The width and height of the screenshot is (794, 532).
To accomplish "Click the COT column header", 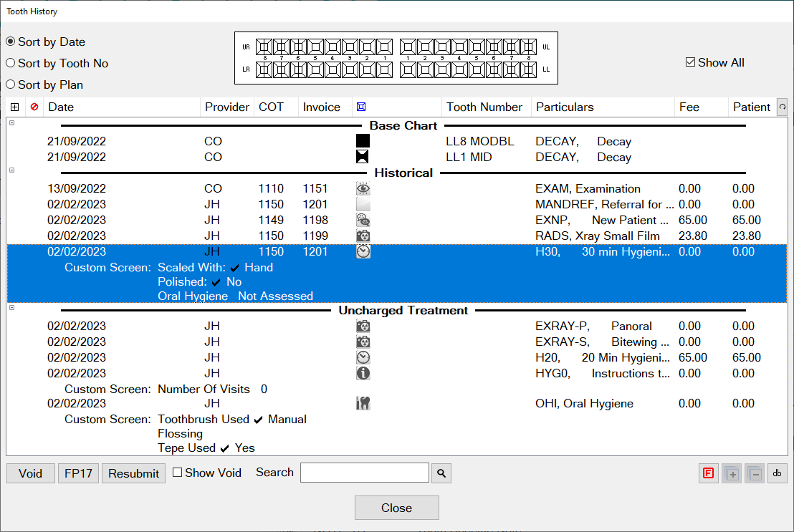I will pos(276,107).
